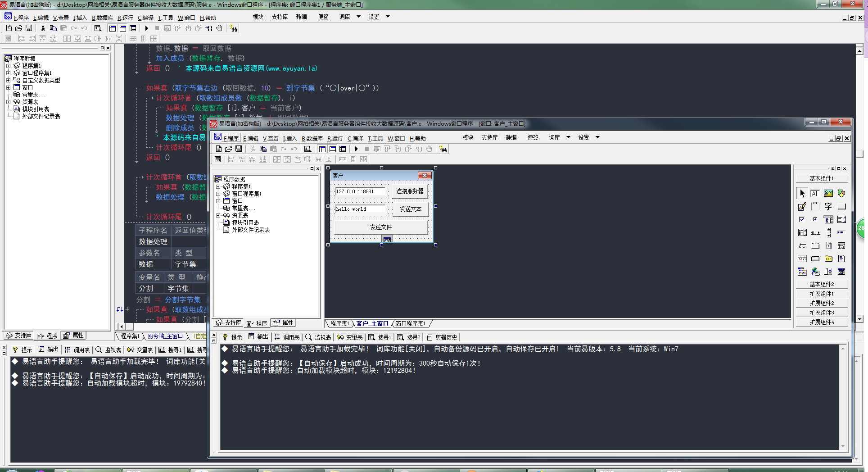The image size is (868, 472).
Task: Switch to the 输出 tab in 客户.e bottom panel
Action: [x=258, y=337]
